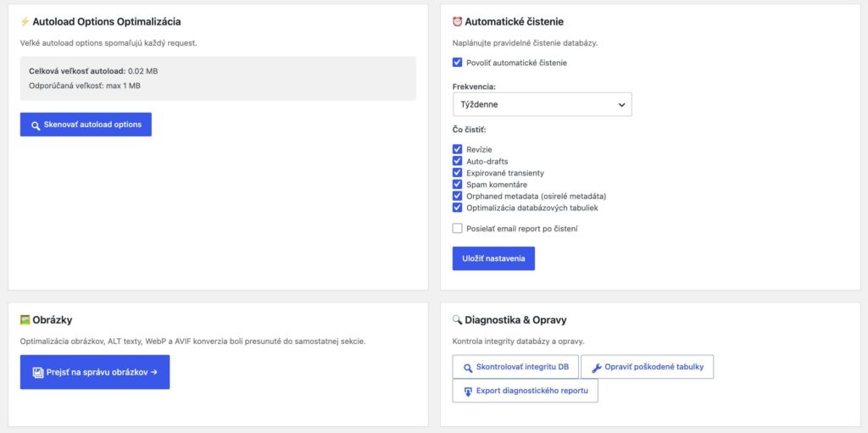
Task: Click the Uložiť nastavenia button
Action: [494, 258]
